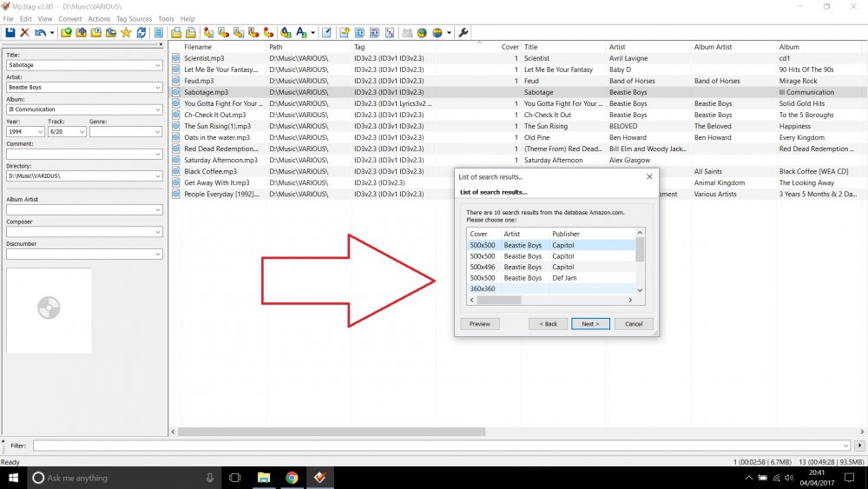Click the last red-arrow converter icon (Tag - Tag)

tap(268, 33)
